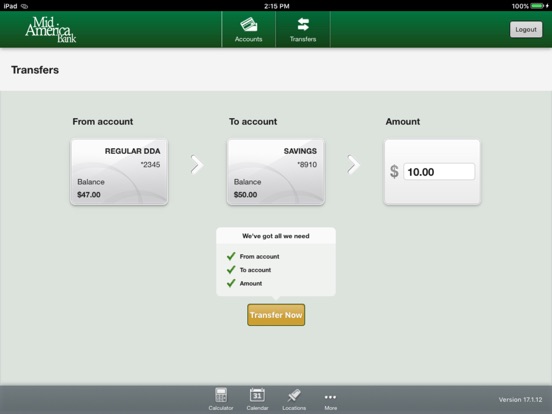The image size is (552, 414).
Task: Click the Version 17.1.12 text
Action: pyautogui.click(x=520, y=400)
